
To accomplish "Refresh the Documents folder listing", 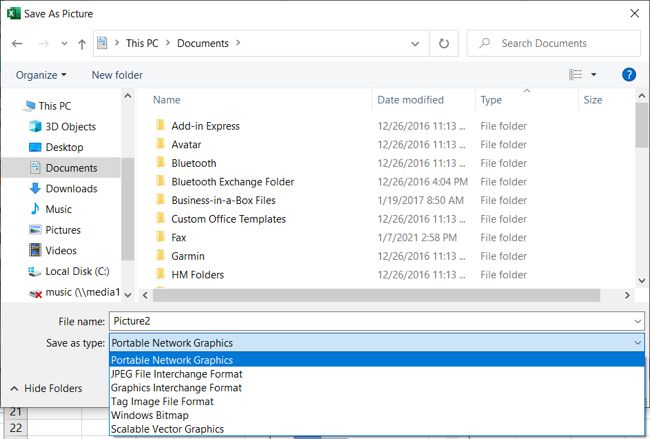I will [444, 44].
